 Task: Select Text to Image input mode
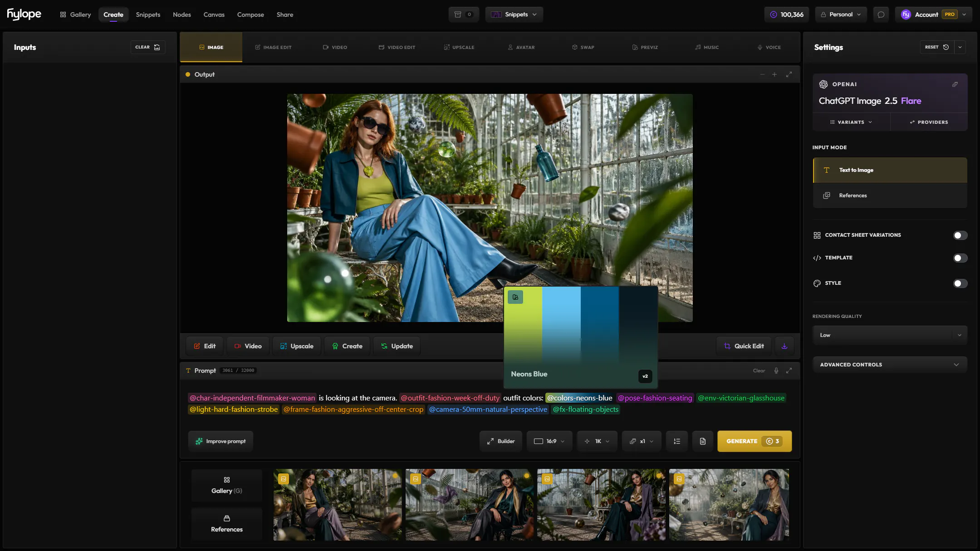click(x=890, y=170)
